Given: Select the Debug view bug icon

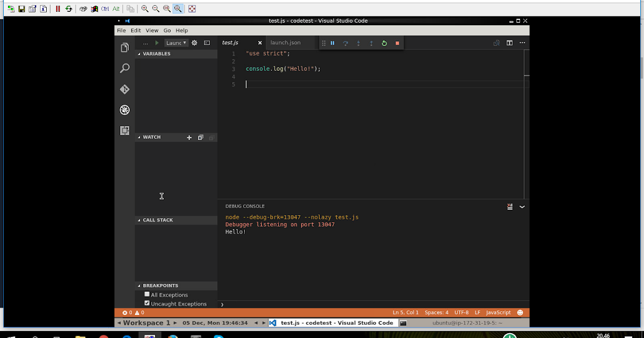Looking at the screenshot, I should point(125,110).
